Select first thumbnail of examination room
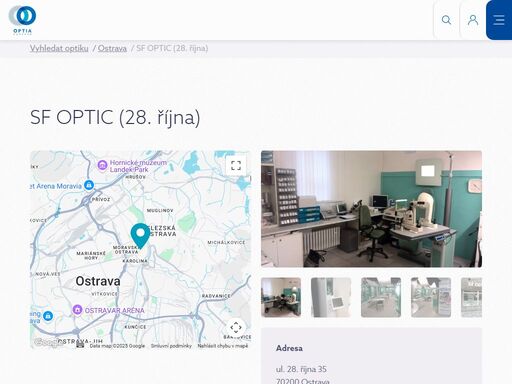 coord(281,297)
